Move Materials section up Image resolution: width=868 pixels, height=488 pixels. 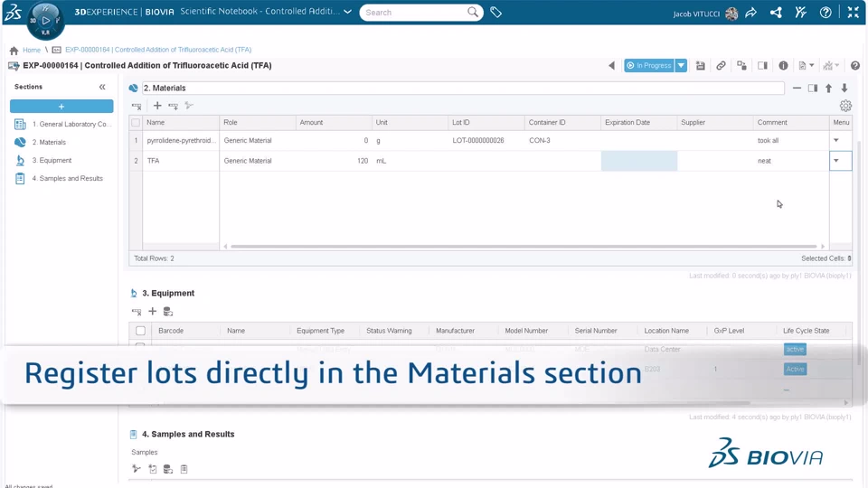(829, 88)
